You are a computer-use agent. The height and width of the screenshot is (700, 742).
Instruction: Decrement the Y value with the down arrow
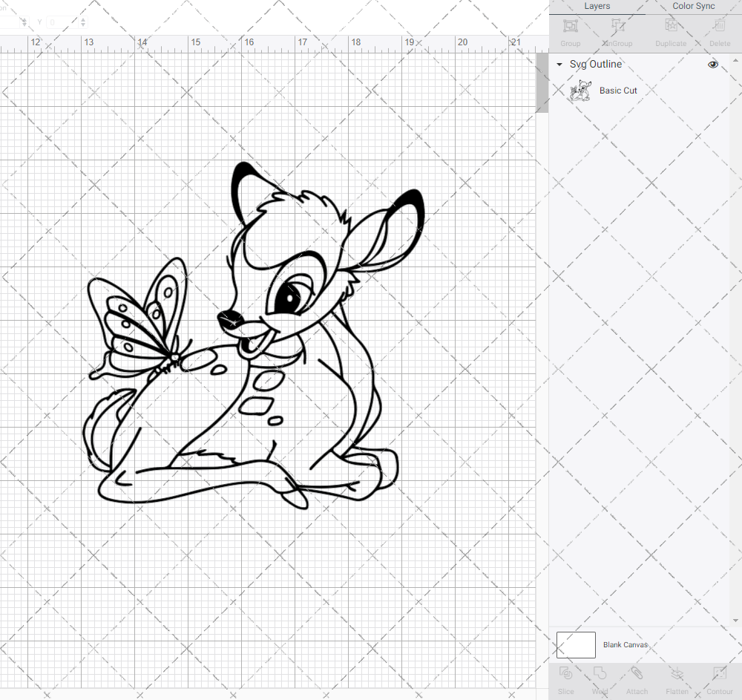point(82,25)
